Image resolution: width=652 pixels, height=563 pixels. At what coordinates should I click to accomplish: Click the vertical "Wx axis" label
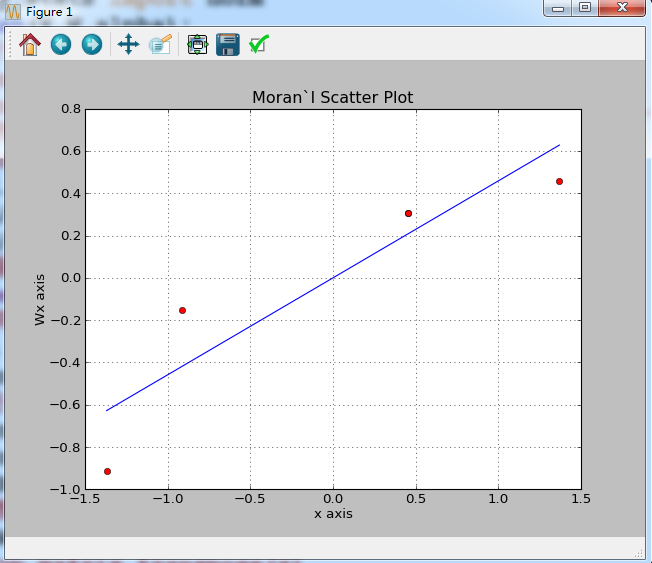click(40, 298)
